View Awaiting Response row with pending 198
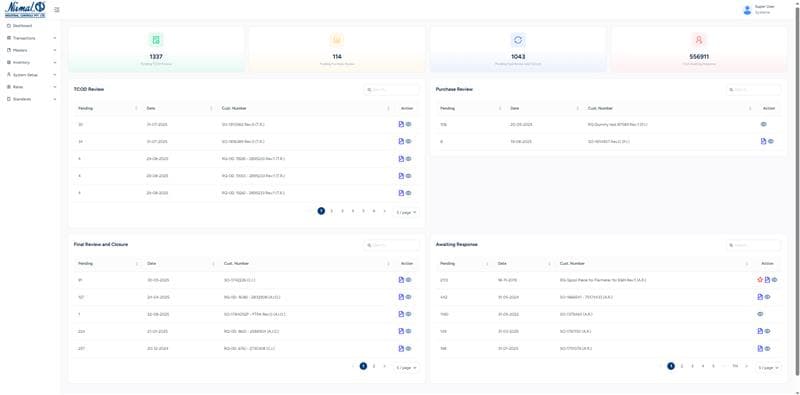The height and width of the screenshot is (395, 800). coord(767,349)
